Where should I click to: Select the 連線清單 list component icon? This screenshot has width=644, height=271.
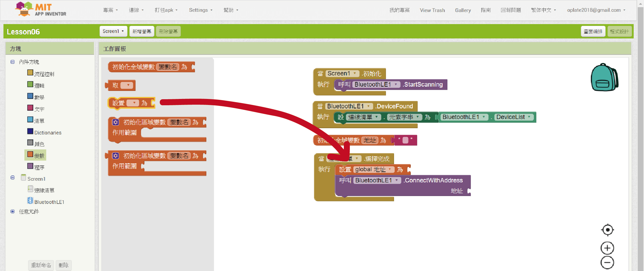pyautogui.click(x=30, y=189)
